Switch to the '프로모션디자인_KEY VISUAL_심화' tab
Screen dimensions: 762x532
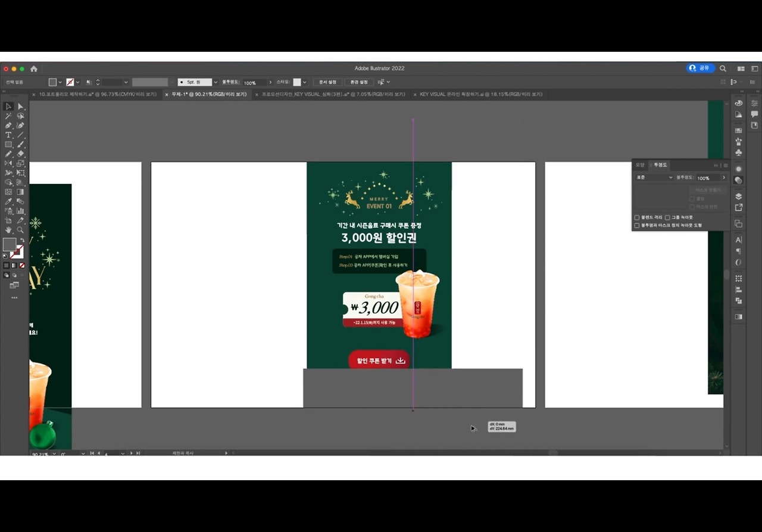pyautogui.click(x=333, y=95)
